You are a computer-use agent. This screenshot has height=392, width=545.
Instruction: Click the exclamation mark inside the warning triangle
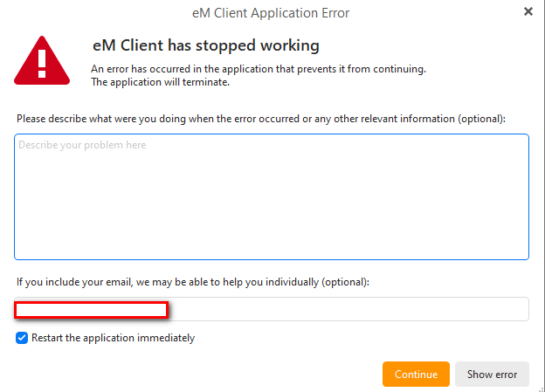tap(42, 63)
